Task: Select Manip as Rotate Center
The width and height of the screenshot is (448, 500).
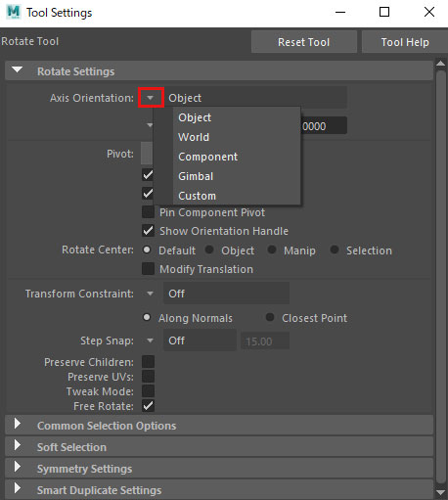Action: click(x=272, y=250)
